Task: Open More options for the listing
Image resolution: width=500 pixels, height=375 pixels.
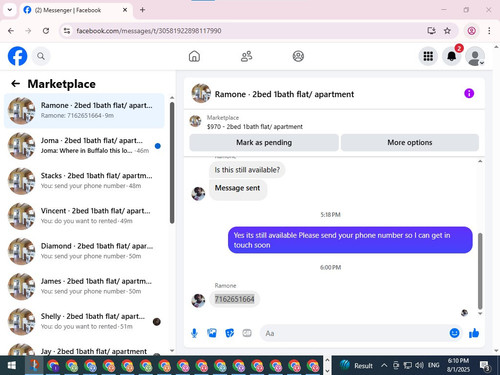Action: (410, 143)
